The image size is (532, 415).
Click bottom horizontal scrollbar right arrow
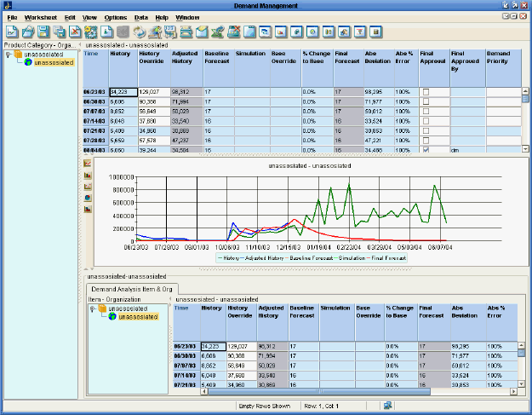point(513,392)
